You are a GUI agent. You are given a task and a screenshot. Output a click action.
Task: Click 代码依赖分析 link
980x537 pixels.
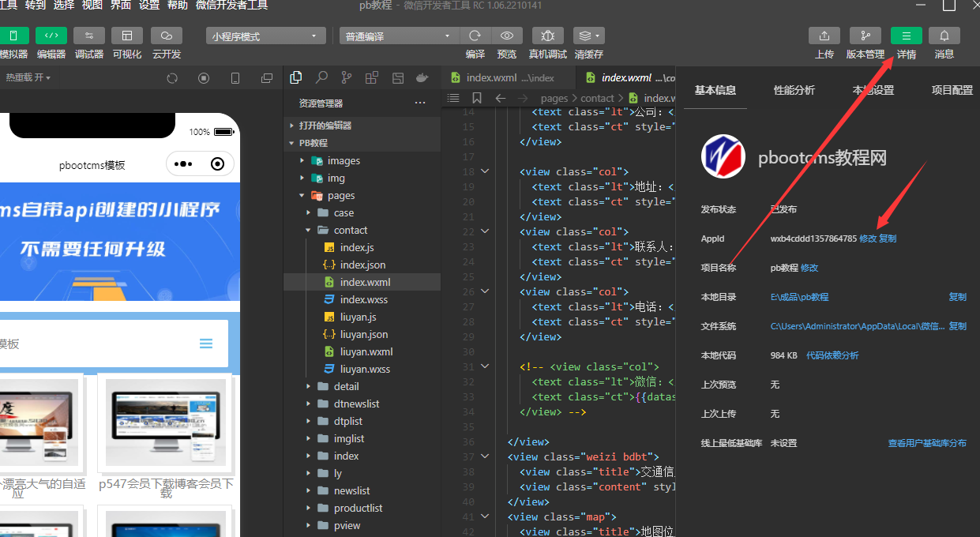[832, 355]
